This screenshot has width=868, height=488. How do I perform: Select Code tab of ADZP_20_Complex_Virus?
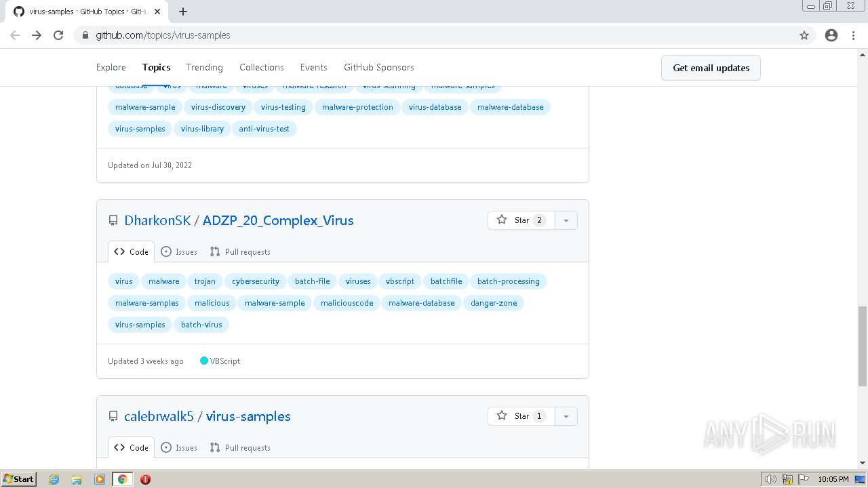point(131,251)
